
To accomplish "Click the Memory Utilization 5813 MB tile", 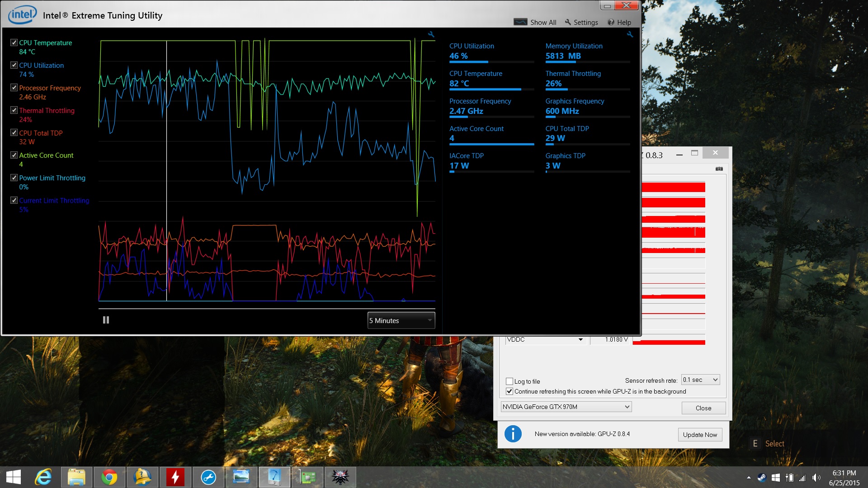I will click(588, 52).
